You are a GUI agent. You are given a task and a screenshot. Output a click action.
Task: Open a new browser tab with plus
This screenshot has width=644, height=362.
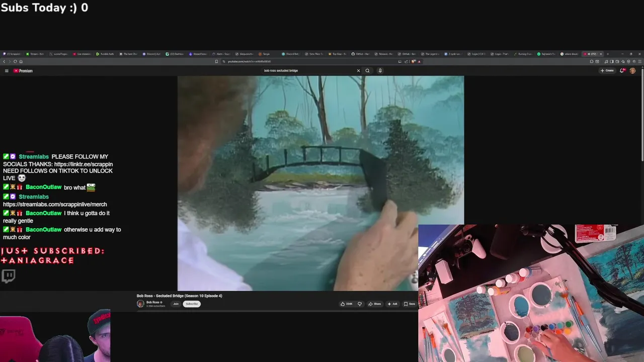[607, 54]
